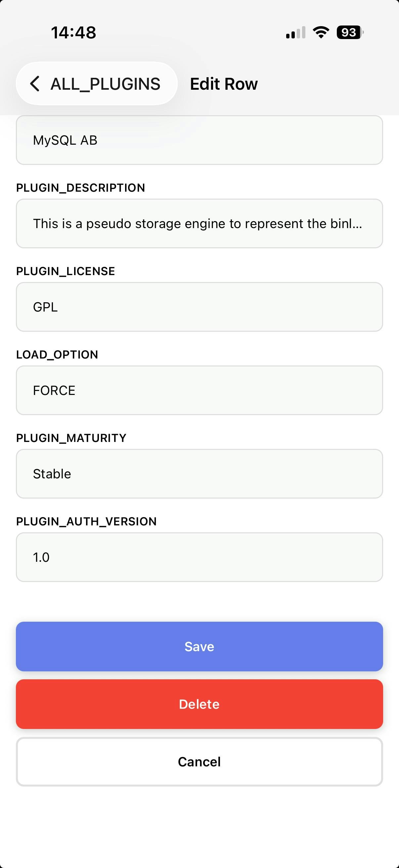Return to ALL_PLUGINS table view
399x868 pixels.
[96, 83]
